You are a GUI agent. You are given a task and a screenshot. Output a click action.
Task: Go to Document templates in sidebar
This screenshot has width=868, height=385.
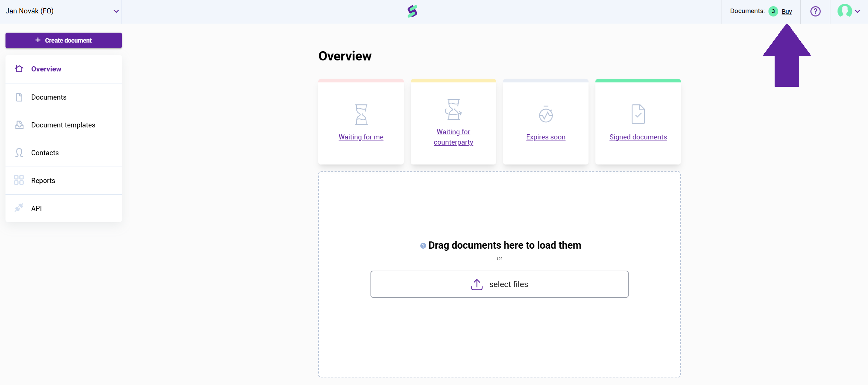[63, 125]
